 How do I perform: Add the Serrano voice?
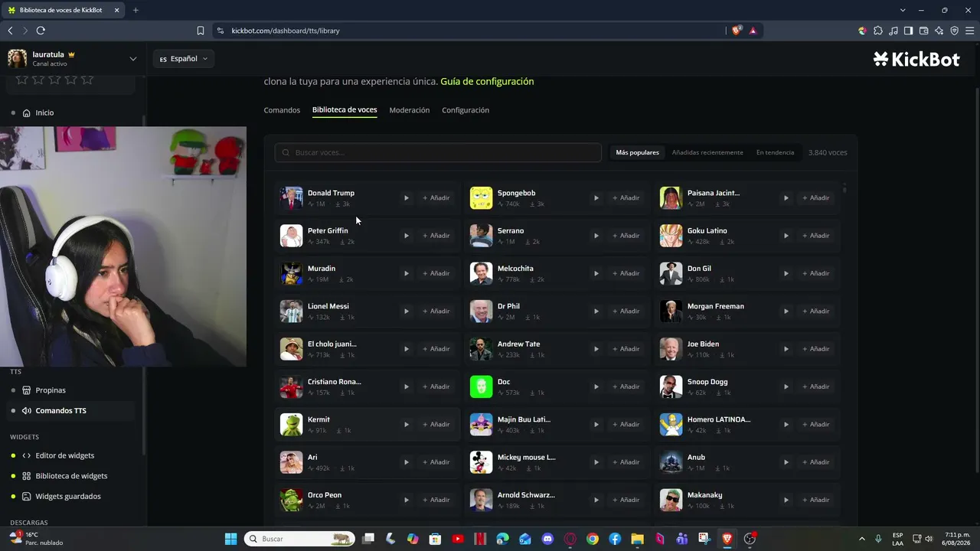626,236
